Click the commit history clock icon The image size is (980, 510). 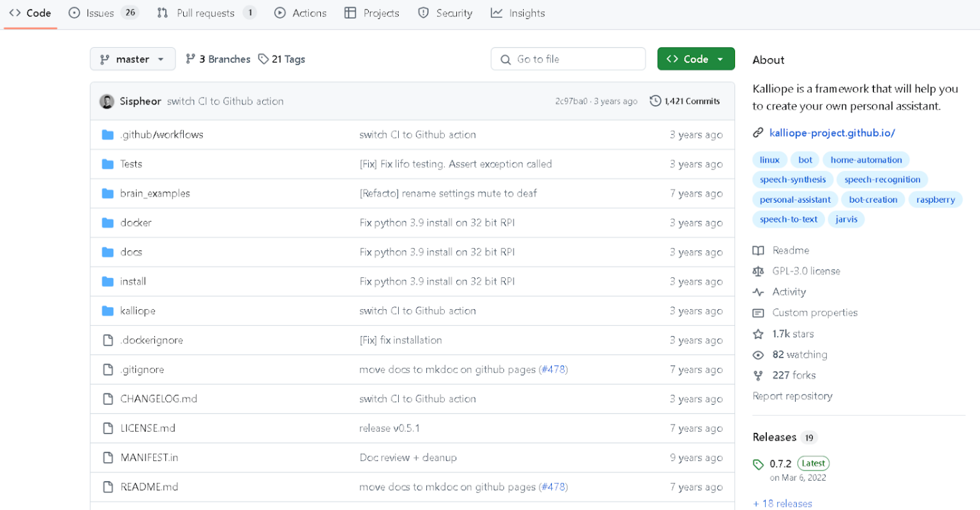(x=655, y=101)
